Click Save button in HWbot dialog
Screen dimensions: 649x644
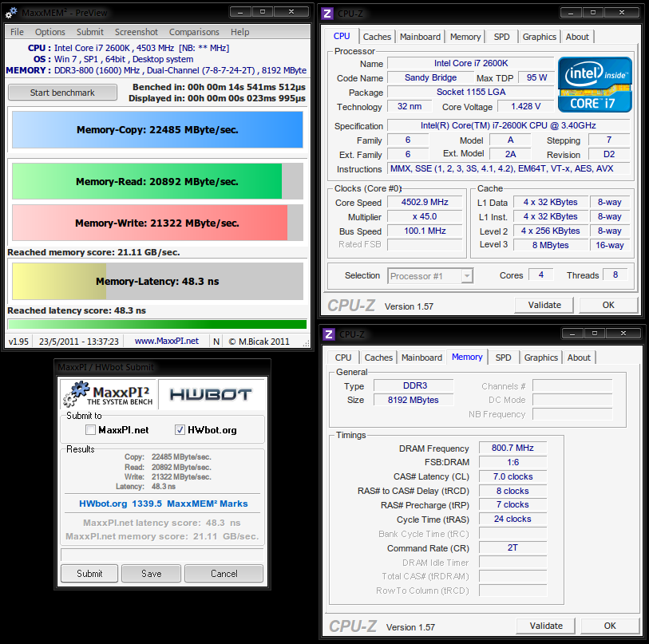(151, 574)
